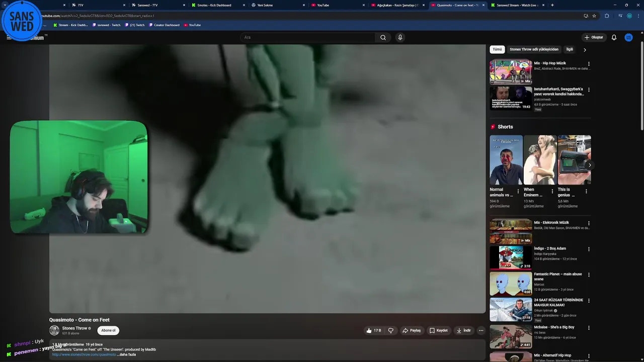Click the browser address bar URL
The width and height of the screenshot is (644, 362).
[302, 16]
